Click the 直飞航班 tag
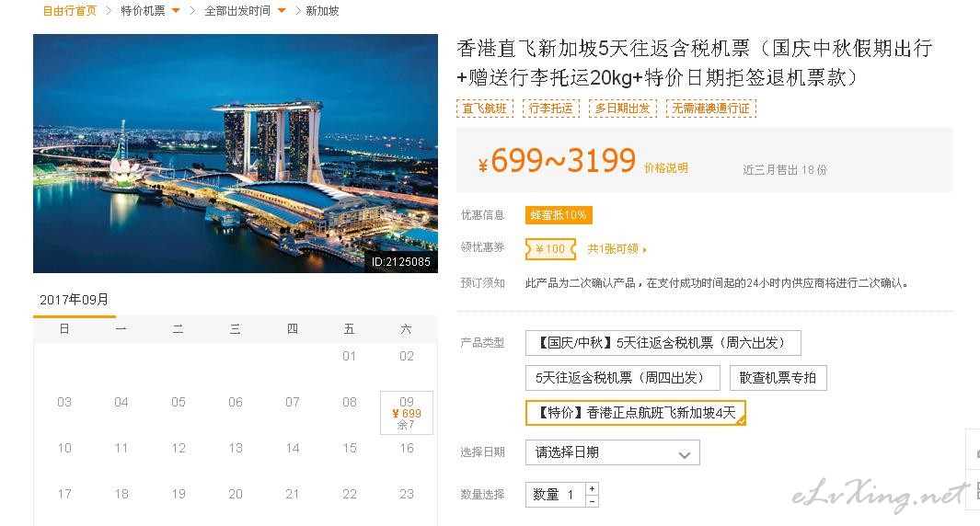This screenshot has width=980, height=526. [484, 109]
